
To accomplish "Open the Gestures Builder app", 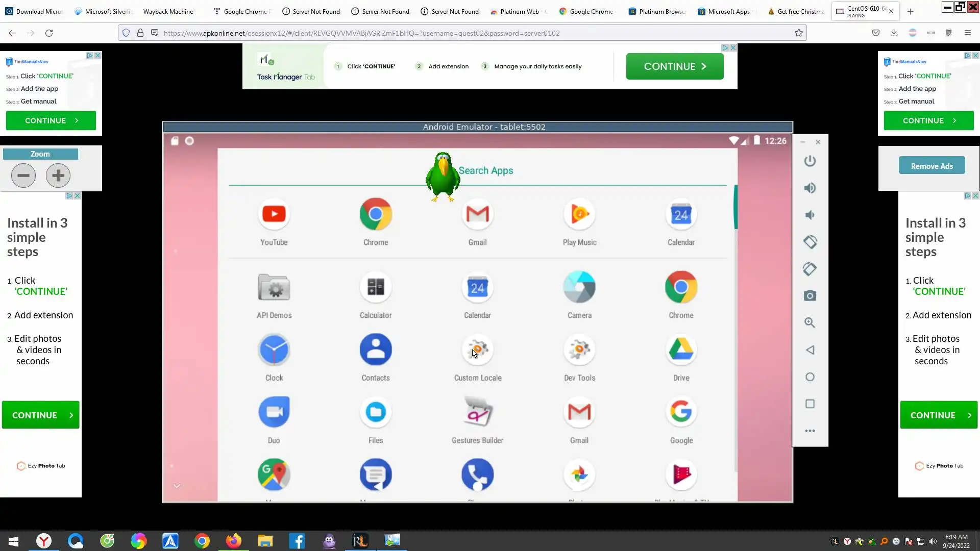I will pos(477,412).
